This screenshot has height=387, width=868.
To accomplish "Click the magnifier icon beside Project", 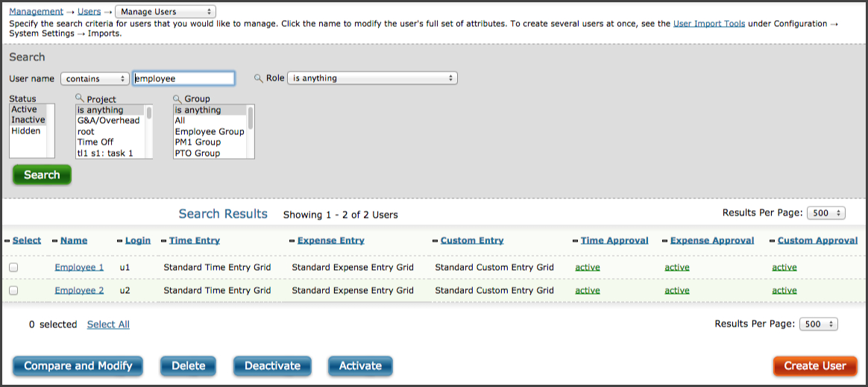I will click(79, 98).
